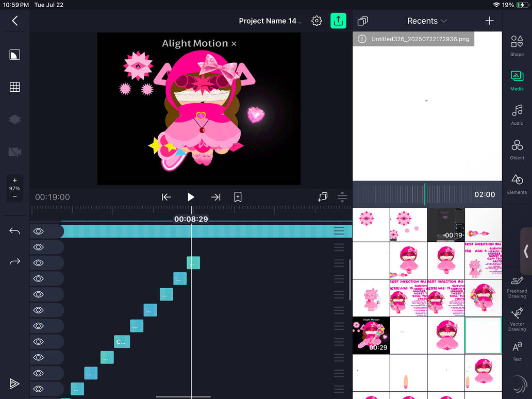The width and height of the screenshot is (532, 399).
Task: Select the 00:29 video thumbnail
Action: pyautogui.click(x=371, y=335)
